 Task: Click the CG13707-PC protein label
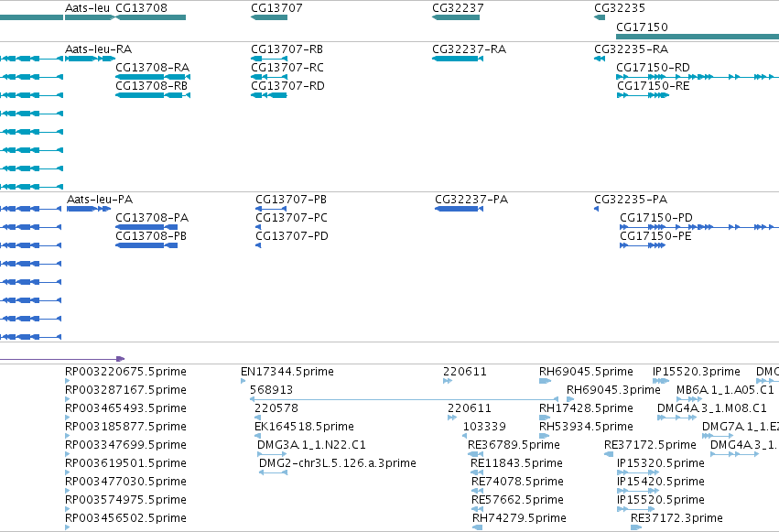click(x=291, y=218)
